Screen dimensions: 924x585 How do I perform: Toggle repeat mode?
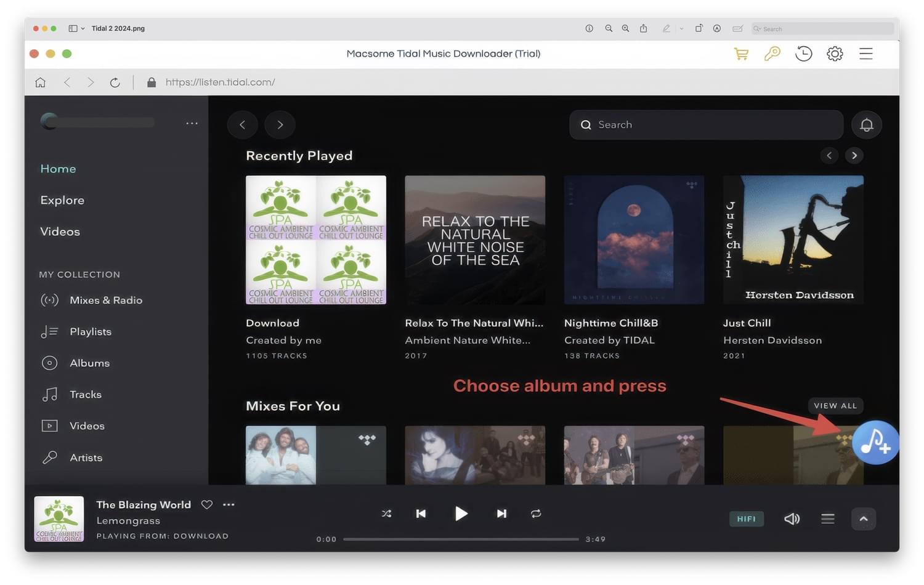(536, 514)
